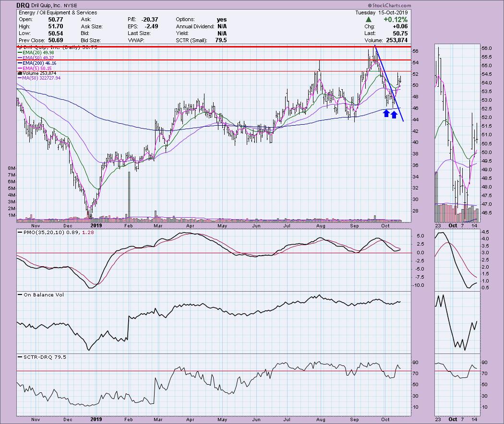Image resolution: width=504 pixels, height=424 pixels.
Task: Click the date Tuesday 15-Oct-2019
Action: 382,12
